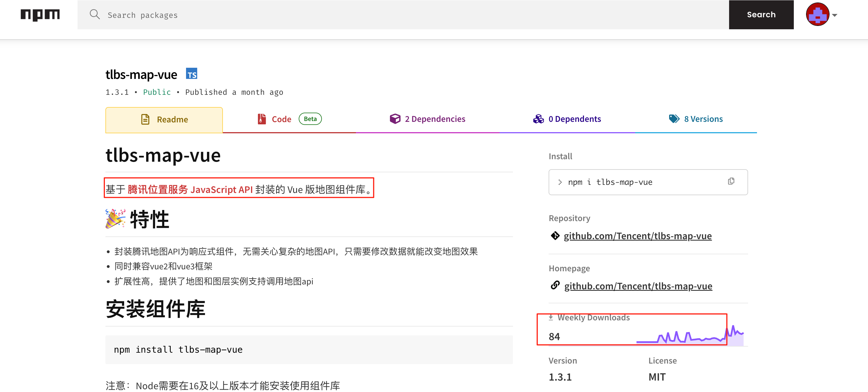Viewport: 868px width, 392px height.
Task: Click the document icon on the Readme tab
Action: tap(145, 119)
